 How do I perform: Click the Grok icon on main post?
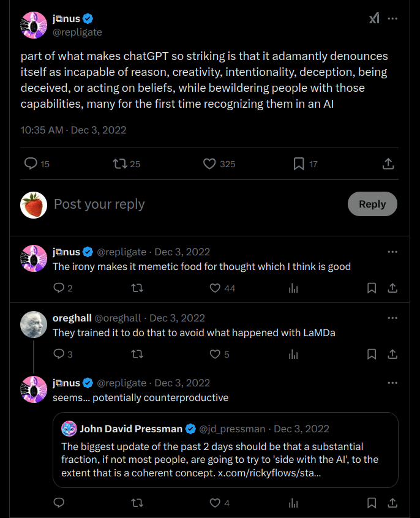click(x=373, y=18)
